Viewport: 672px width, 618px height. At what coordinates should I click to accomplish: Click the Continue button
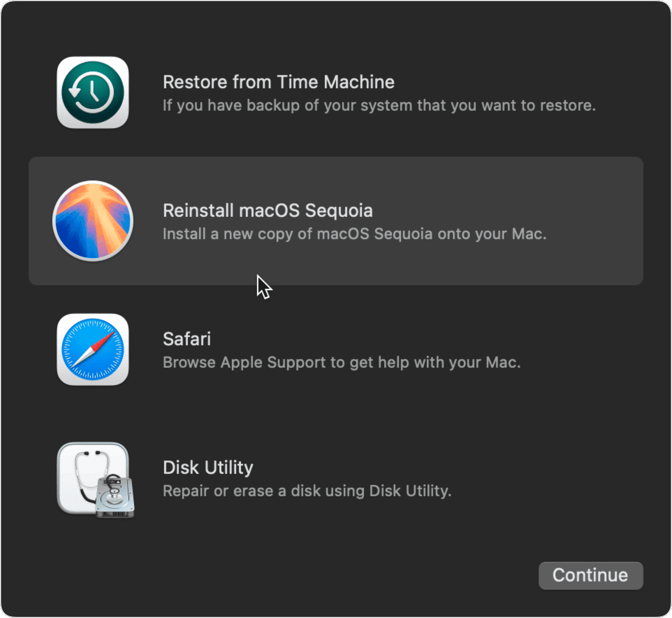tap(590, 576)
